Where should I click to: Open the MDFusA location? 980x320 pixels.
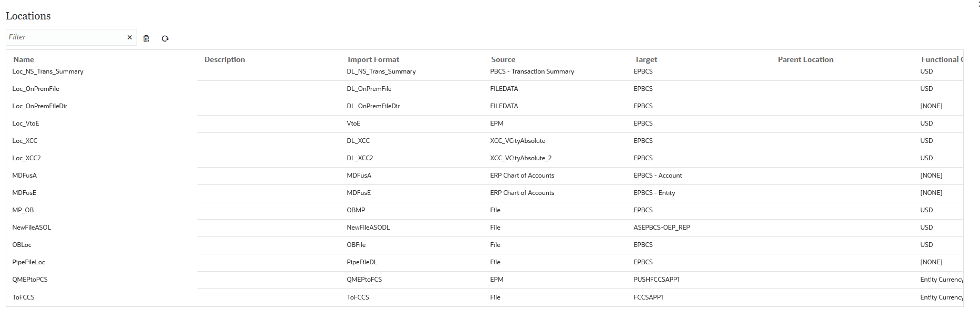click(x=25, y=176)
